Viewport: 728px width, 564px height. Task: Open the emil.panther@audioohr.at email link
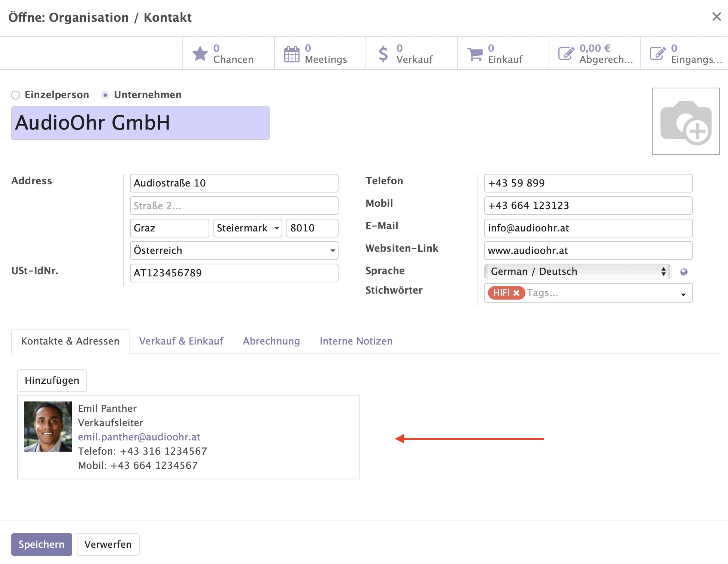139,437
